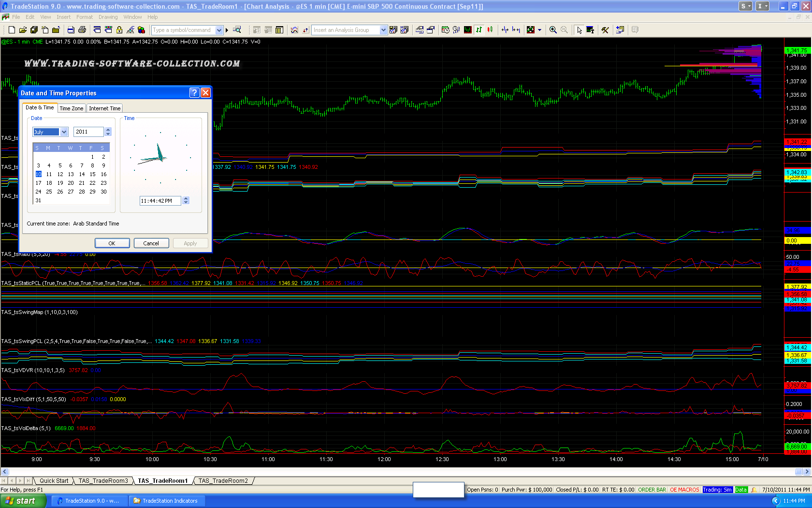This screenshot has width=812, height=508.
Task: Click the Print icon in the toolbar
Action: coord(82,30)
